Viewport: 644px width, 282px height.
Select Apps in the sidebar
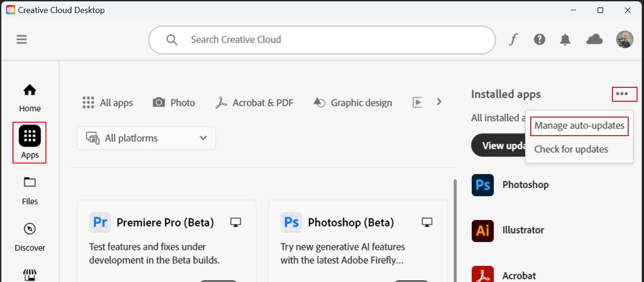tap(30, 143)
